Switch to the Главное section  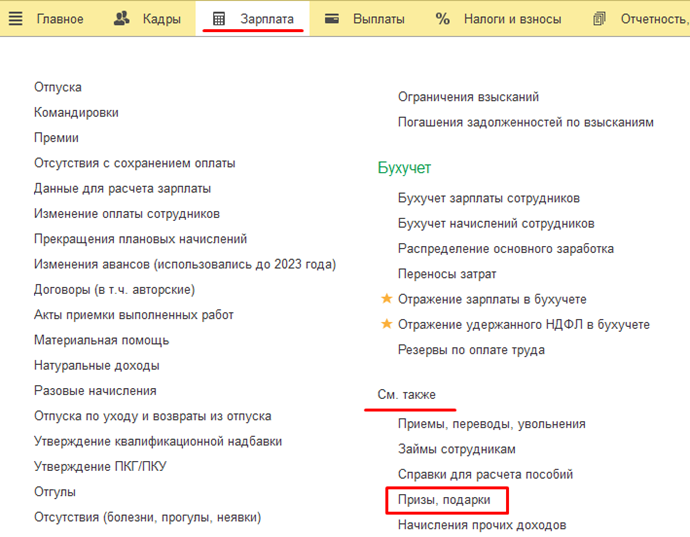(60, 19)
